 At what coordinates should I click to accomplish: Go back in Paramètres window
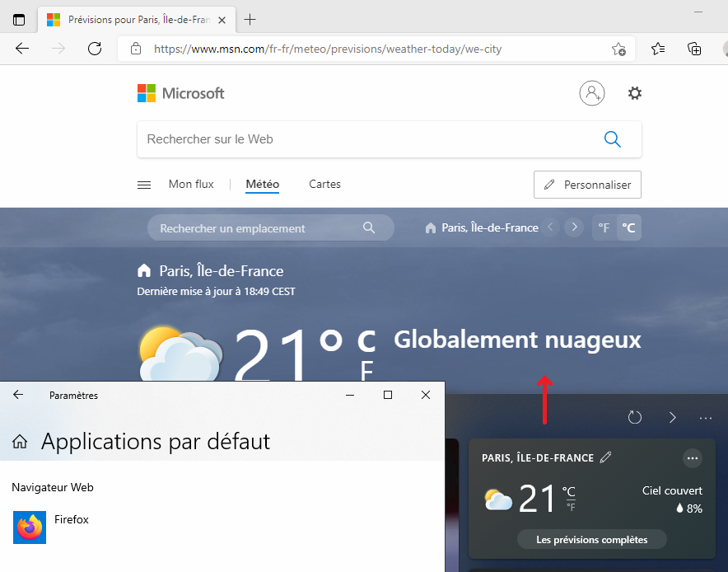coord(18,395)
